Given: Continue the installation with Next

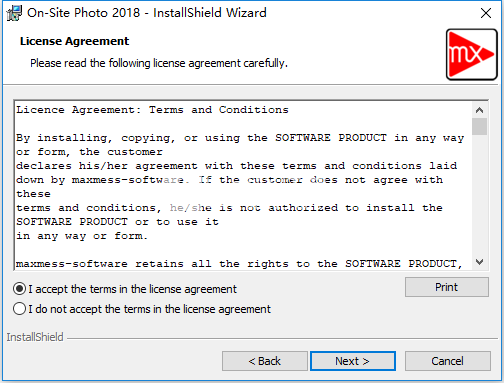Looking at the screenshot, I should pos(353,361).
